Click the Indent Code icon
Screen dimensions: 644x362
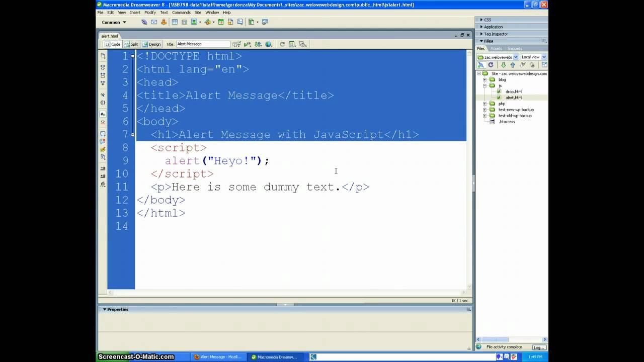(x=103, y=168)
